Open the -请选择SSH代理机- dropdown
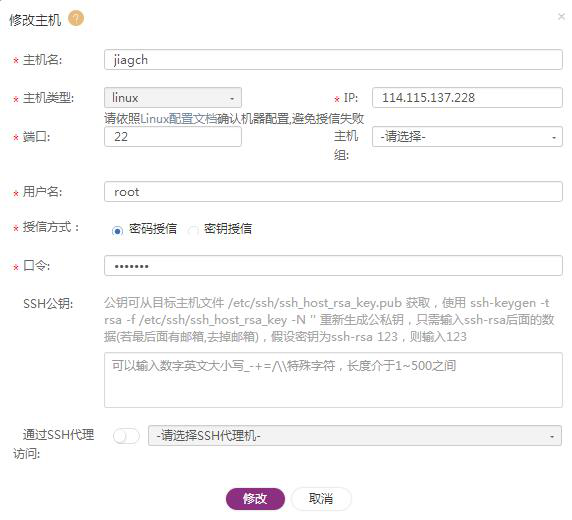Viewport: 572px width, 520px height. (355, 436)
